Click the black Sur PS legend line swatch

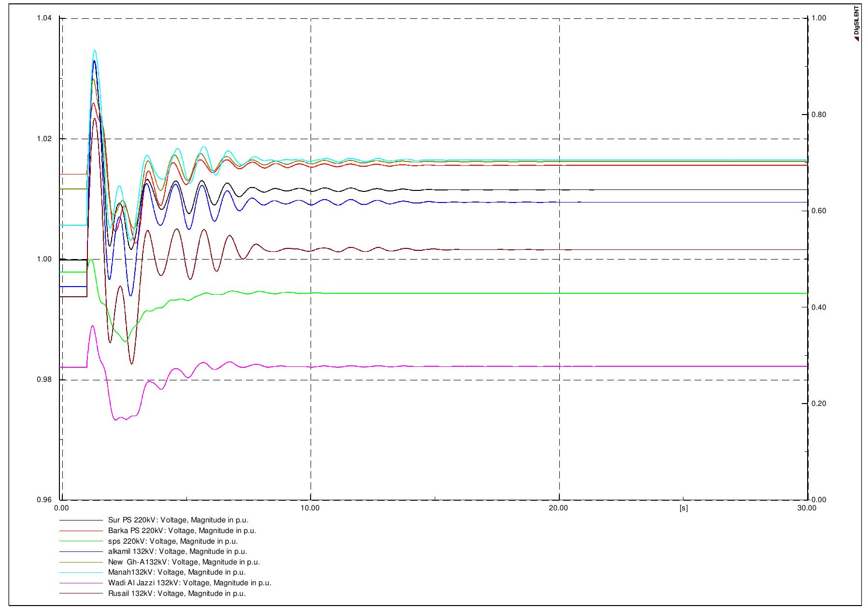click(x=81, y=520)
